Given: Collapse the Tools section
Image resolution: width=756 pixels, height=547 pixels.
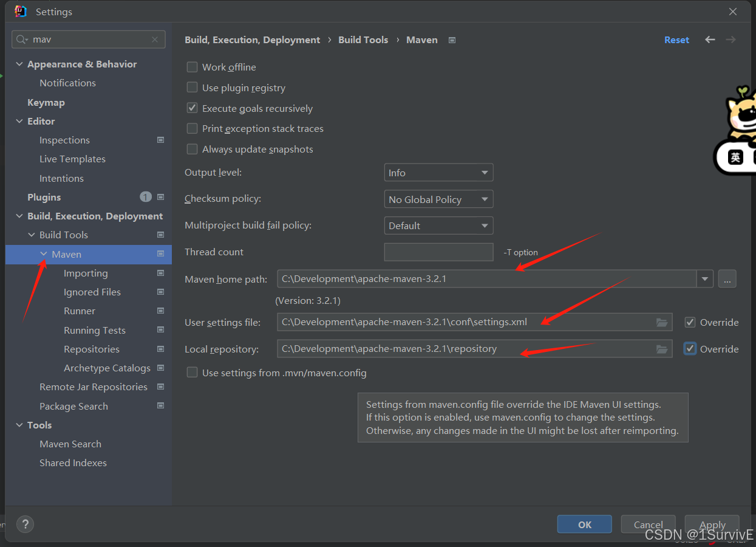Looking at the screenshot, I should pos(19,425).
